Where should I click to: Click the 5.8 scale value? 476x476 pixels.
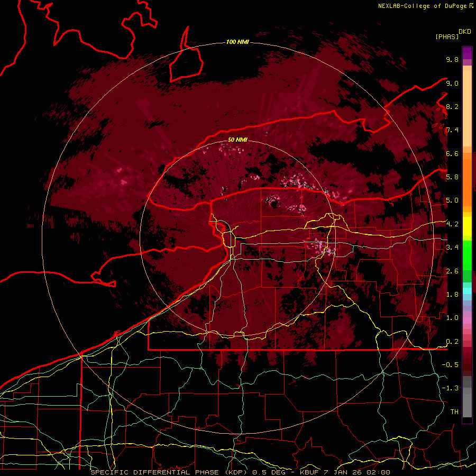(452, 177)
